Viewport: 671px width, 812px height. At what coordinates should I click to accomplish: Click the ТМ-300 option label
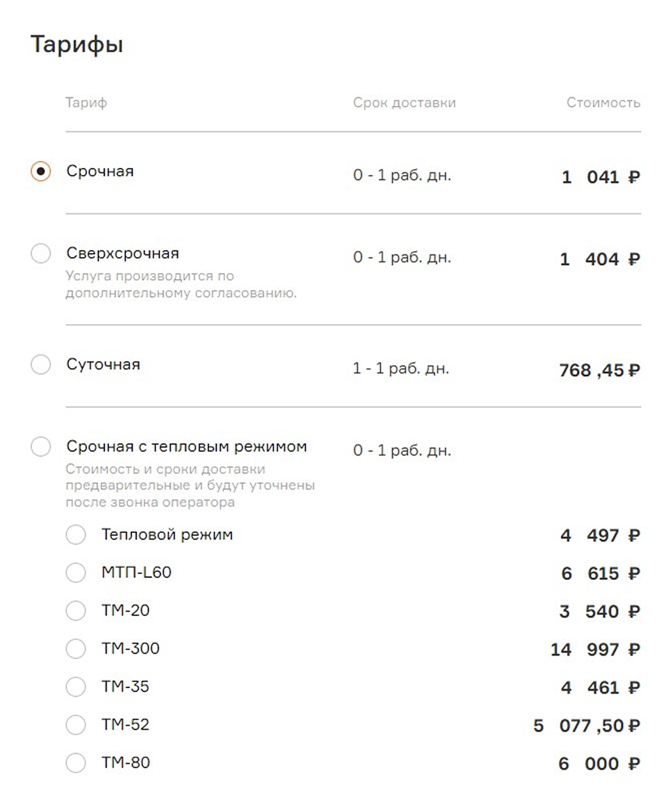point(130,648)
